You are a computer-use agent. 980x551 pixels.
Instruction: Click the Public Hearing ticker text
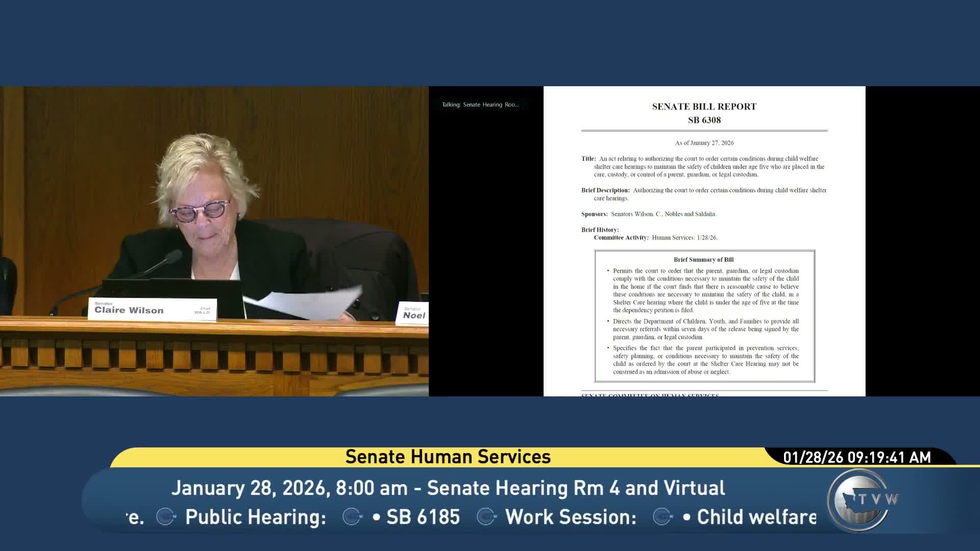coord(255,517)
